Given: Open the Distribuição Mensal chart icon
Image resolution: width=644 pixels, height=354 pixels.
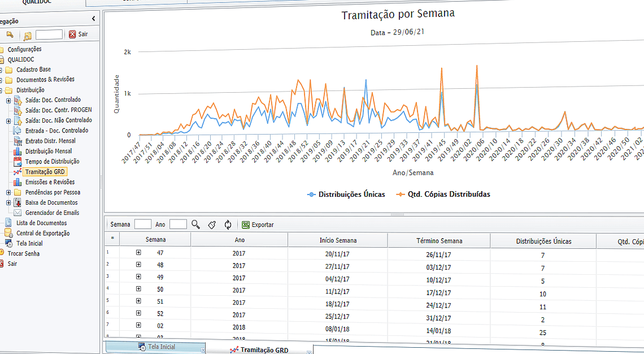Looking at the screenshot, I should tap(16, 151).
